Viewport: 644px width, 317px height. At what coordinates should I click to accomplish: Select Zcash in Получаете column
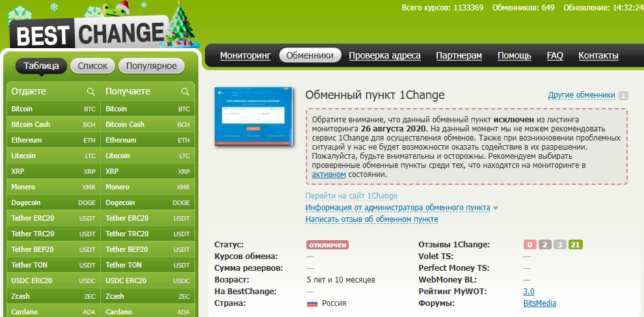click(148, 296)
